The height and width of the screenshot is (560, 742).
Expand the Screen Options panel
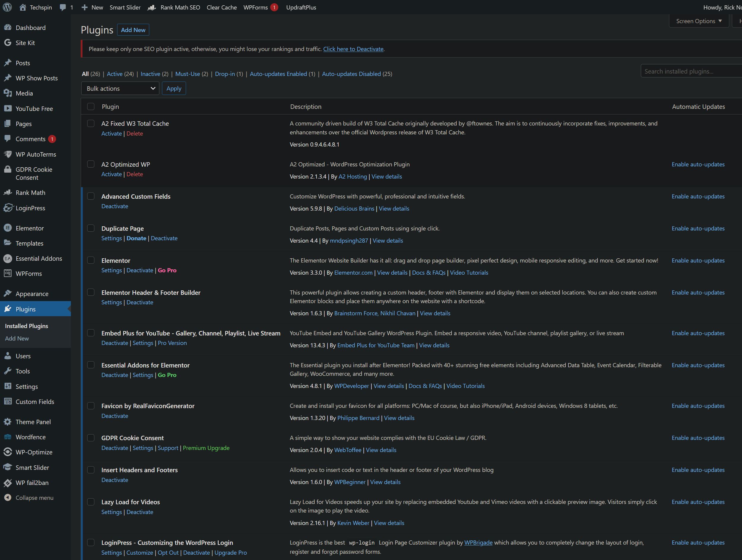[x=698, y=21]
